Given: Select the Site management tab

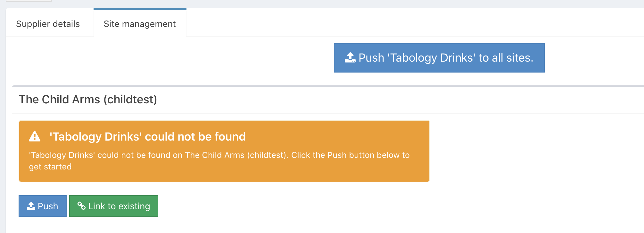Looking at the screenshot, I should click(140, 24).
